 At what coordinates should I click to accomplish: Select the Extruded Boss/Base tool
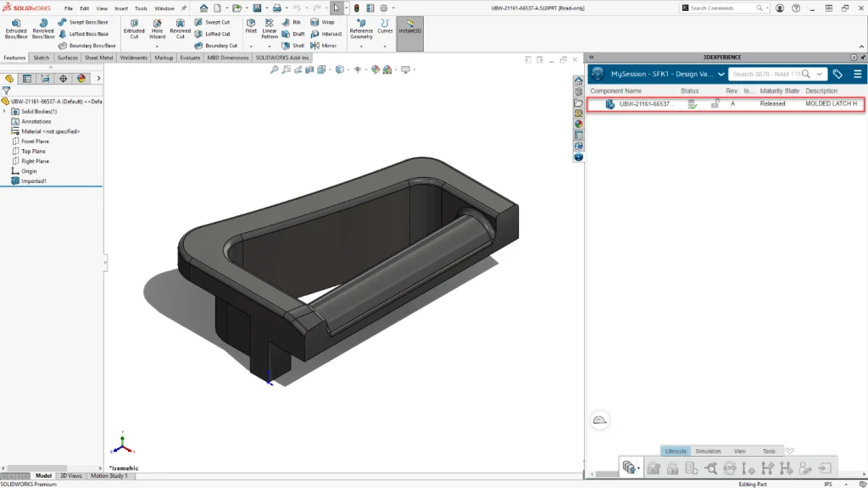click(16, 29)
